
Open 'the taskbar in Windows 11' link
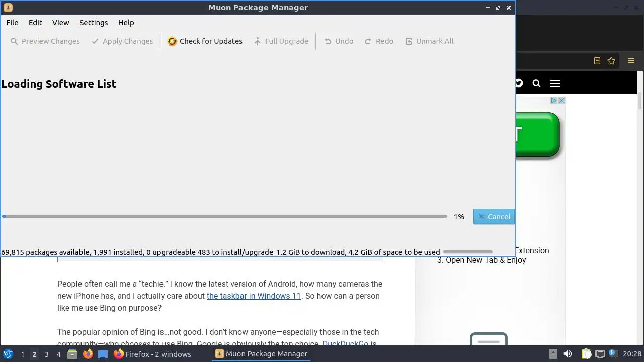[x=254, y=296]
